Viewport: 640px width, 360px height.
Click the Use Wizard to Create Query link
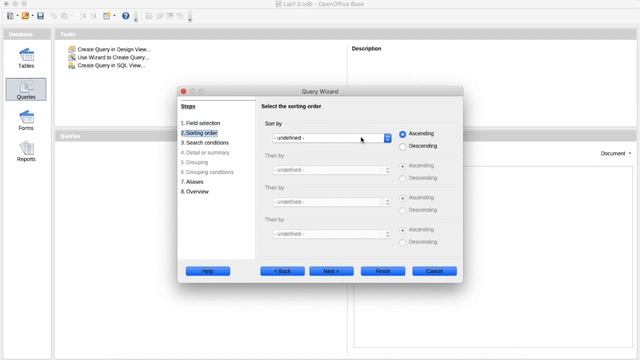[x=113, y=58]
